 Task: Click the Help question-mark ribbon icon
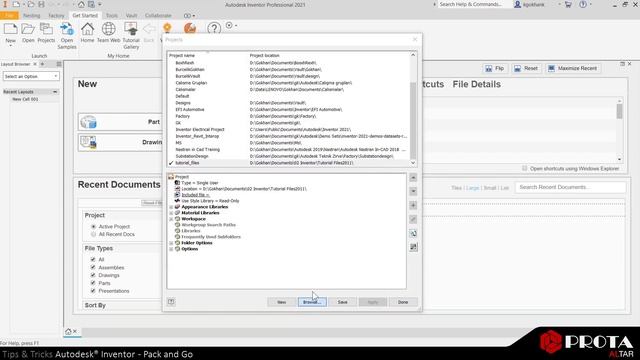point(214,28)
